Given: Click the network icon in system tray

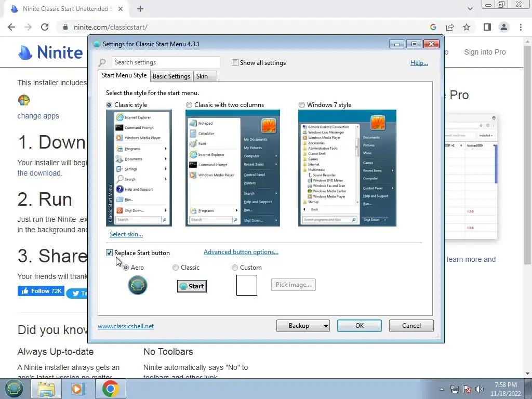Looking at the screenshot, I should [x=454, y=389].
